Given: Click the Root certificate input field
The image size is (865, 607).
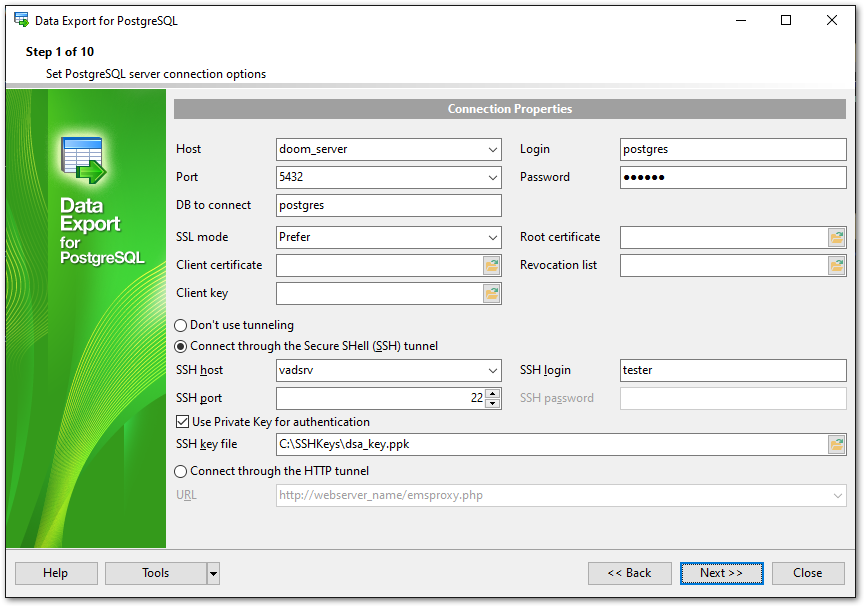Looking at the screenshot, I should (x=724, y=237).
